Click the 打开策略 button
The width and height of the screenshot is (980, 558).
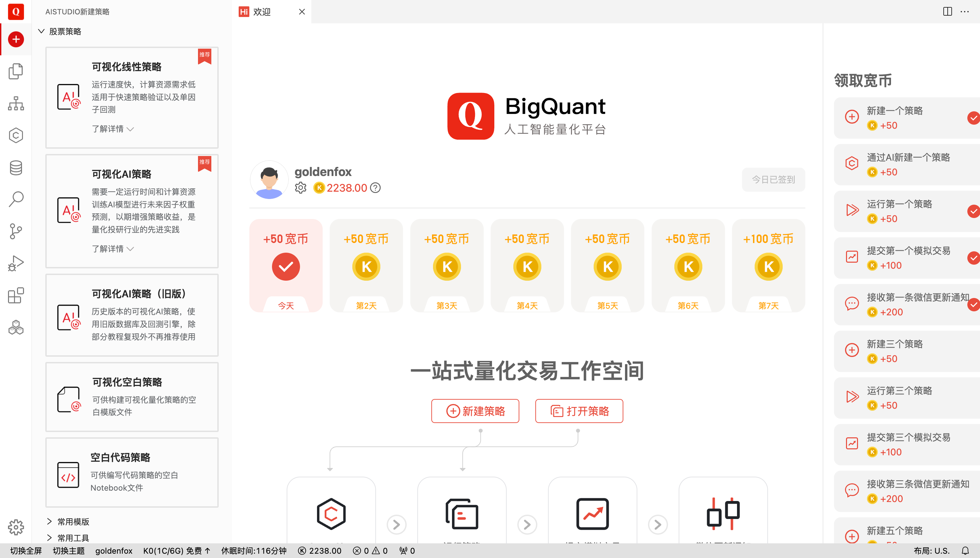click(579, 411)
